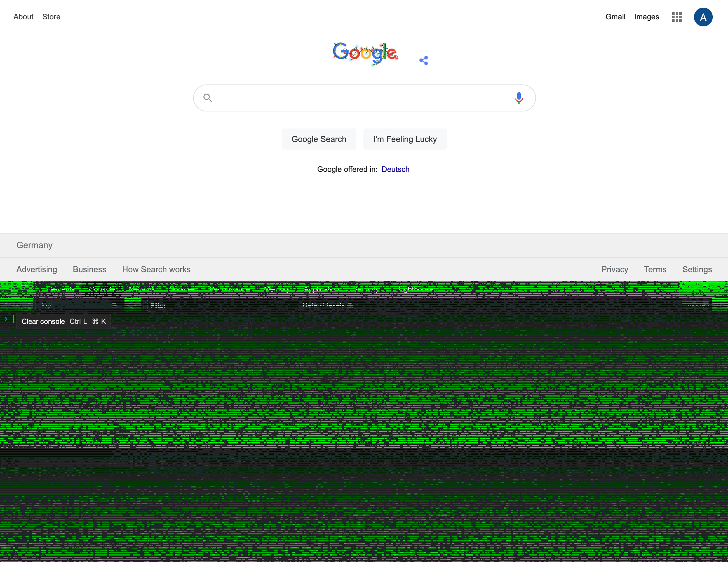
Task: Open the Google apps grid
Action: point(677,17)
